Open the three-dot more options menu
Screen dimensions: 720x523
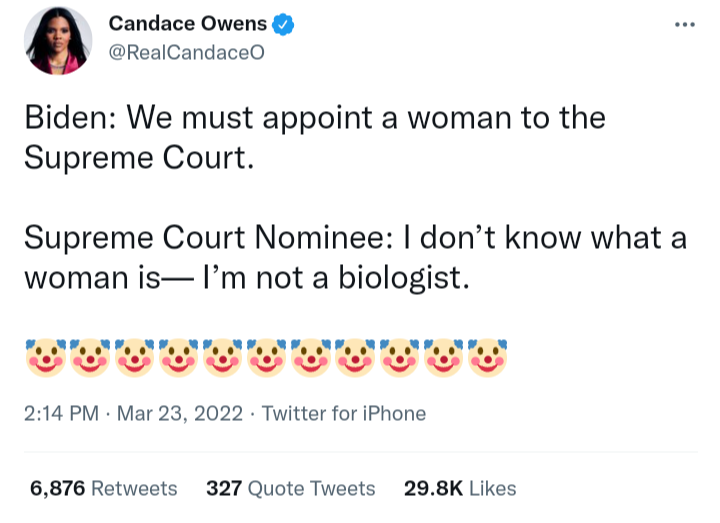click(684, 25)
